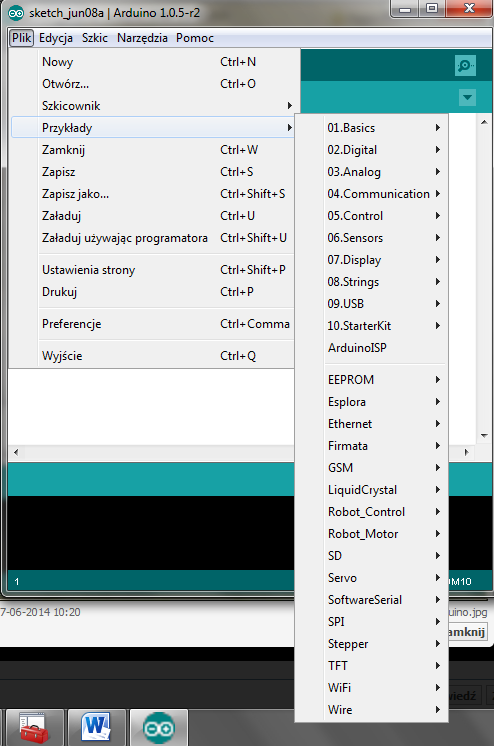
Task: Open the Plik menu
Action: pyautogui.click(x=22, y=38)
